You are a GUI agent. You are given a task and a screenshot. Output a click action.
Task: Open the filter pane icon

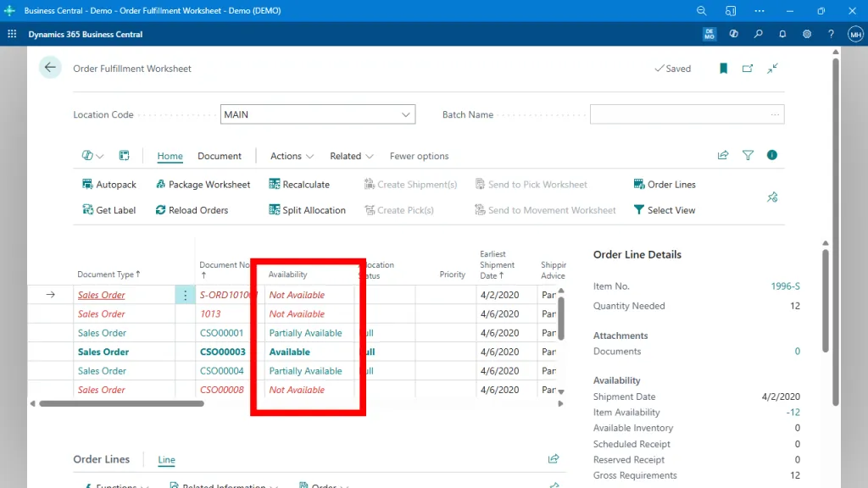click(748, 155)
